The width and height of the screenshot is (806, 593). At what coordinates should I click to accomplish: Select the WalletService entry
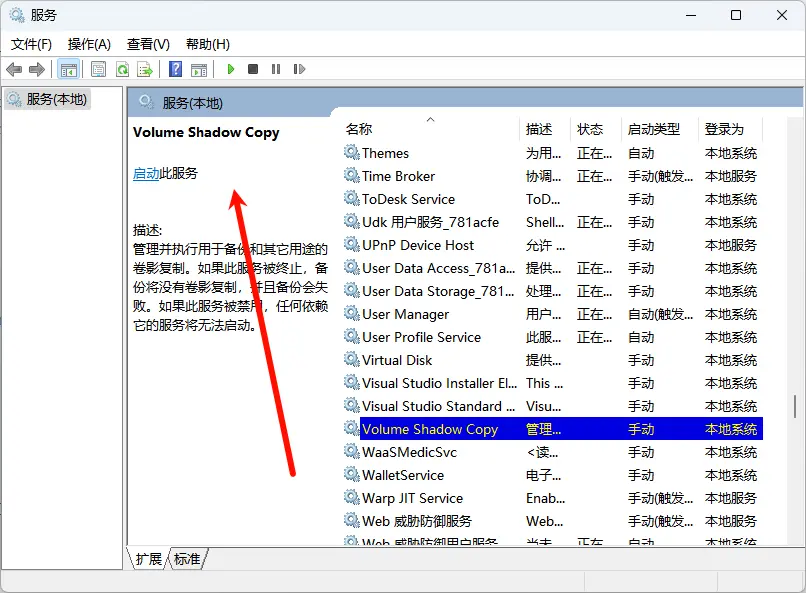(553, 475)
